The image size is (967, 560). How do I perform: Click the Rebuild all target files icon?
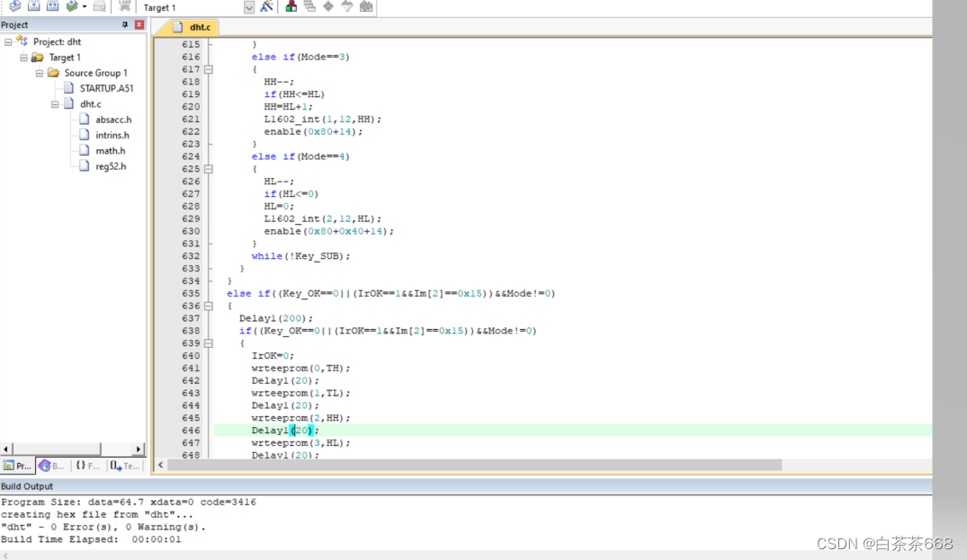[x=52, y=6]
